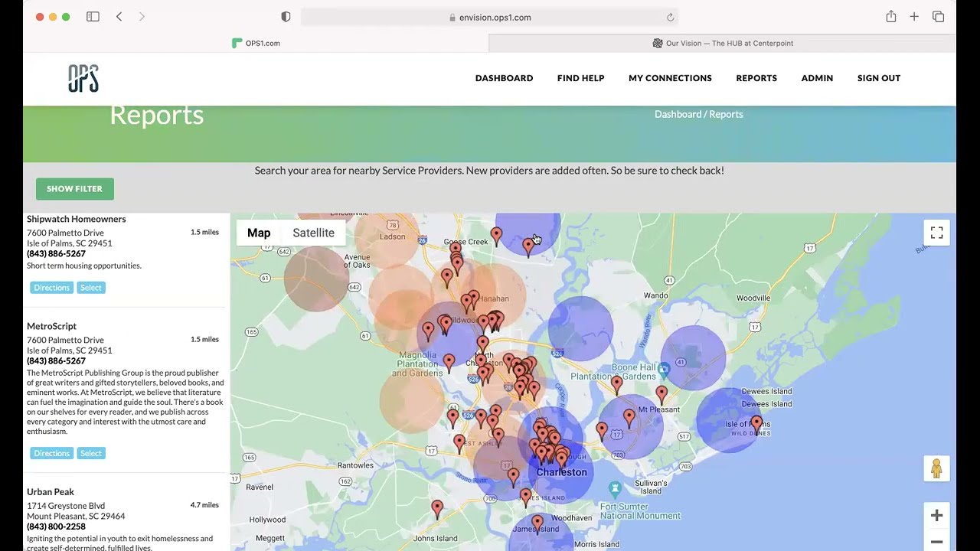Click the Reports breadcrumb text

(726, 114)
